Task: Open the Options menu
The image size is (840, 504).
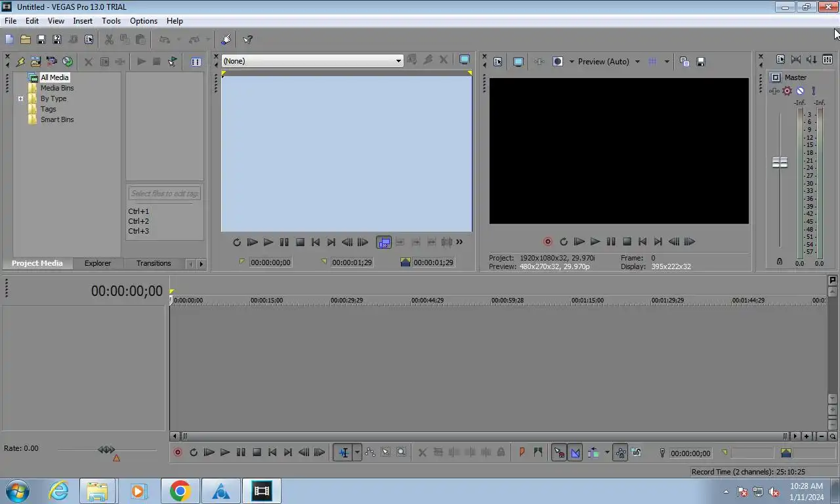Action: point(144,21)
